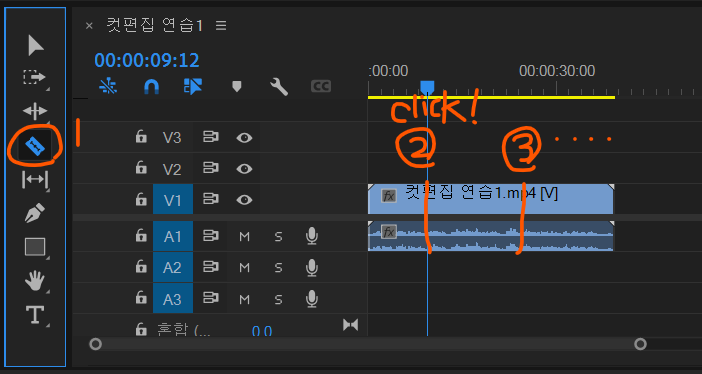Click the mix track output bowtie icon
The image size is (702, 374).
click(351, 325)
